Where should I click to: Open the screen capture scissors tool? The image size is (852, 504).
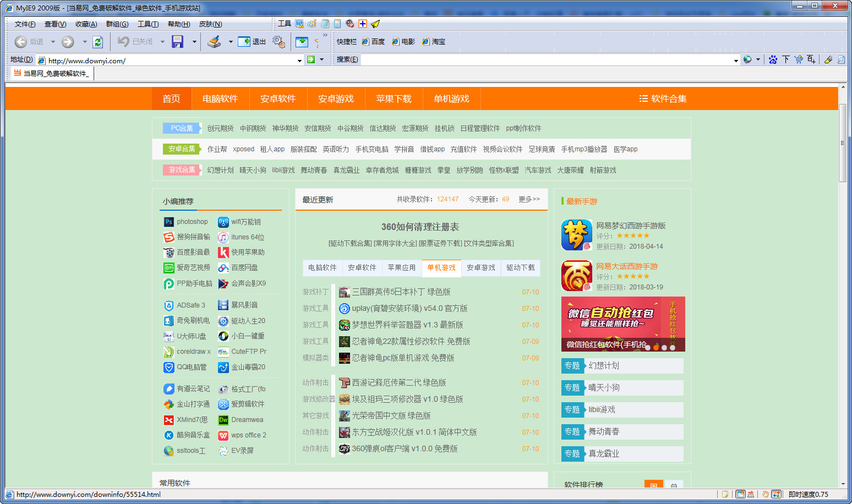click(299, 24)
